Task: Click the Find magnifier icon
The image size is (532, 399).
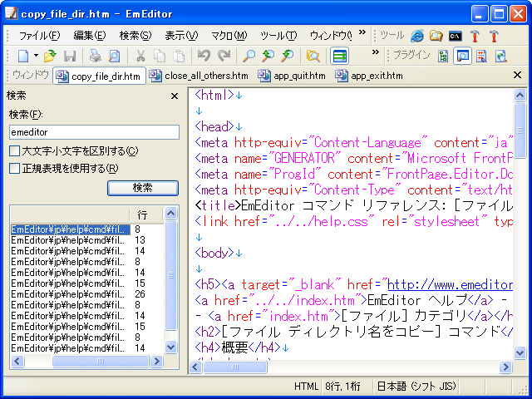Action: click(x=249, y=56)
